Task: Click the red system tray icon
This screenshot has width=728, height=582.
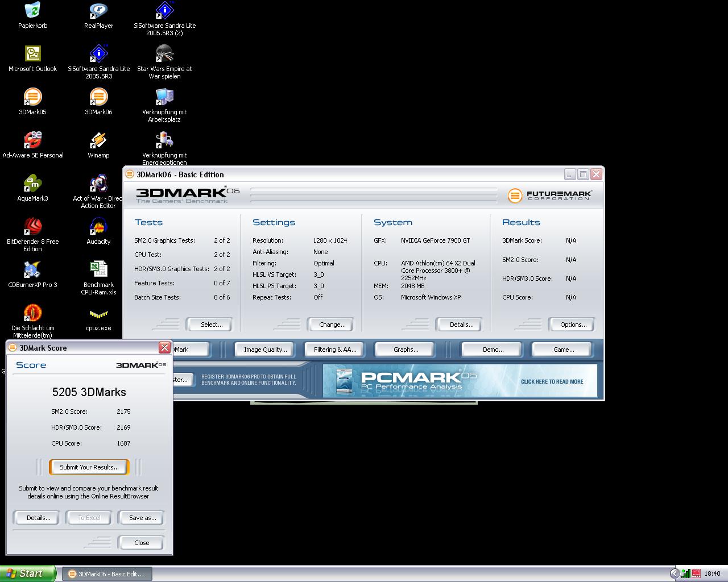Action: pyautogui.click(x=696, y=573)
